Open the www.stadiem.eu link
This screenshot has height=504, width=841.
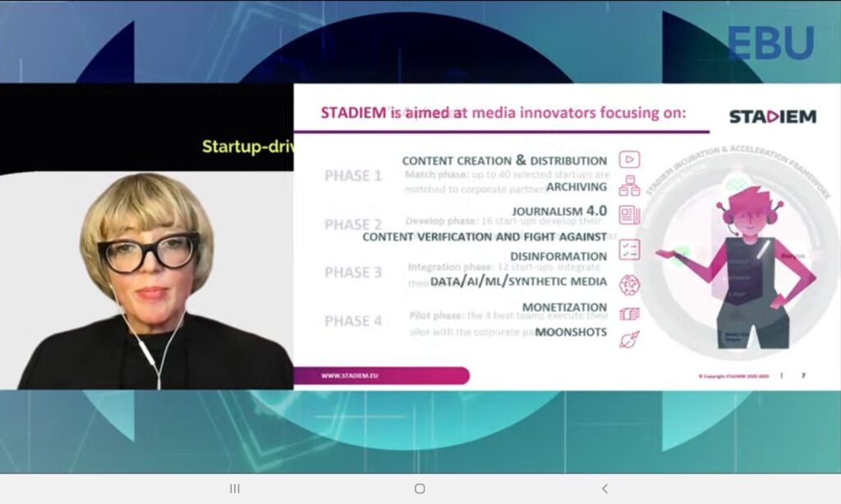tap(350, 376)
